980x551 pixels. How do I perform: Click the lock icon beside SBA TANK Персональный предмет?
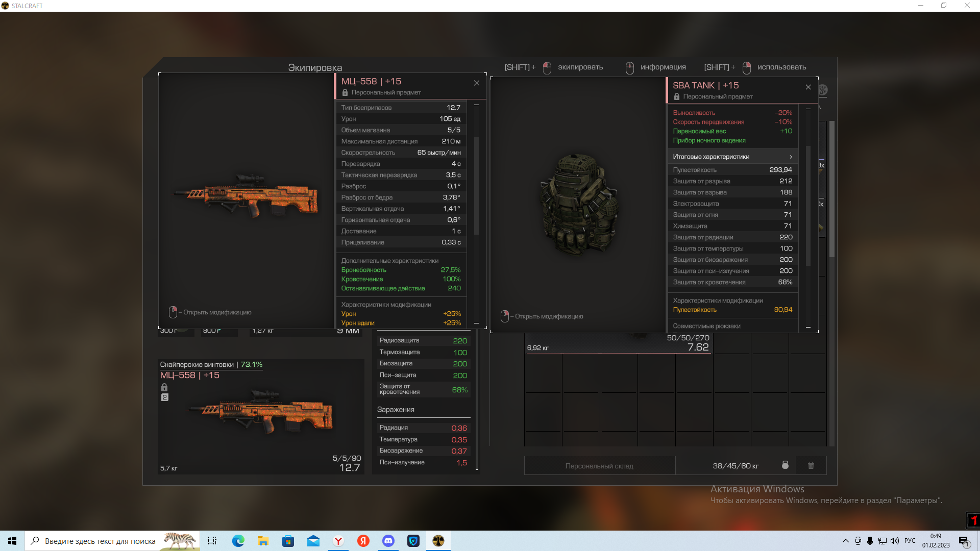[677, 96]
